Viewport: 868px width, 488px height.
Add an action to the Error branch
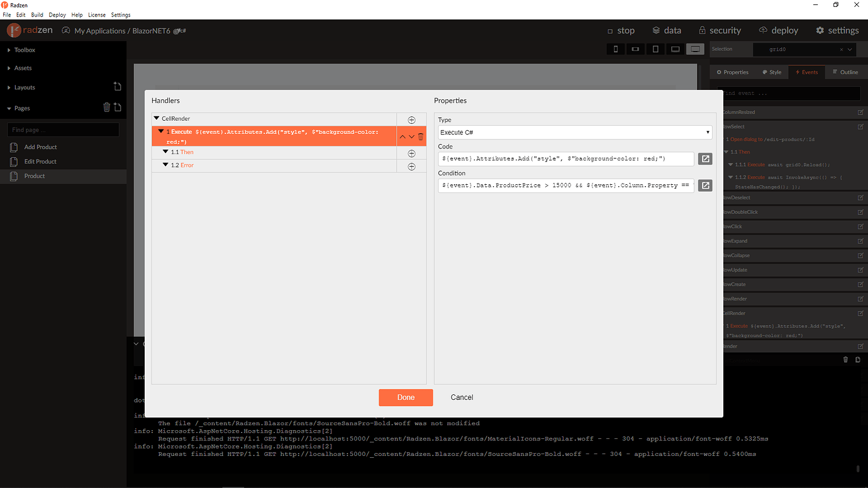pyautogui.click(x=411, y=165)
